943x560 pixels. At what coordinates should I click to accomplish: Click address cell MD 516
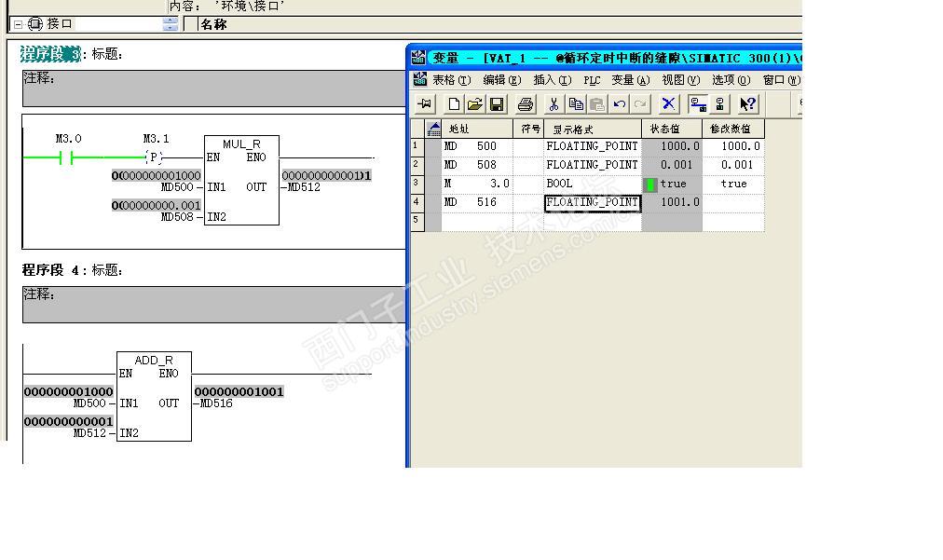(x=477, y=202)
